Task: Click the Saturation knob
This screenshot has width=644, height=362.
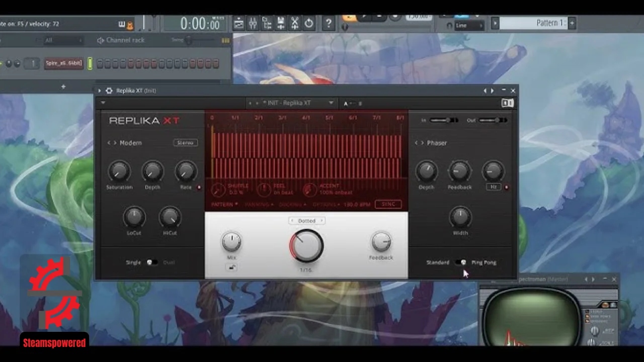Action: [x=119, y=172]
